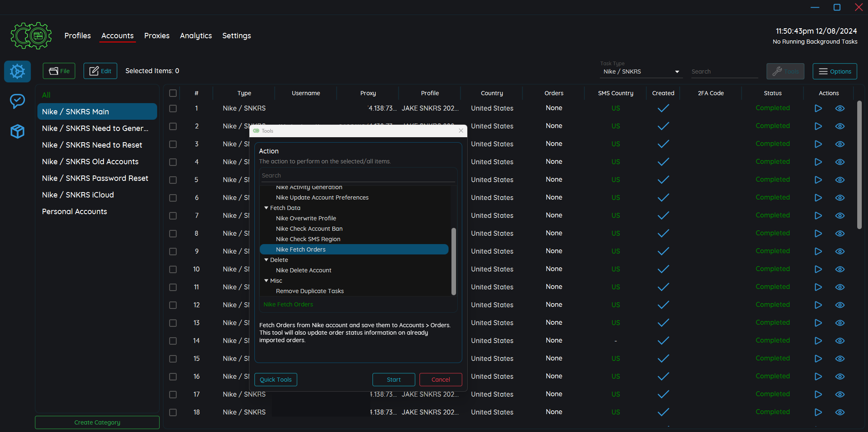The image size is (868, 432).
Task: Open the cube package icon in the sidebar
Action: pos(17,131)
